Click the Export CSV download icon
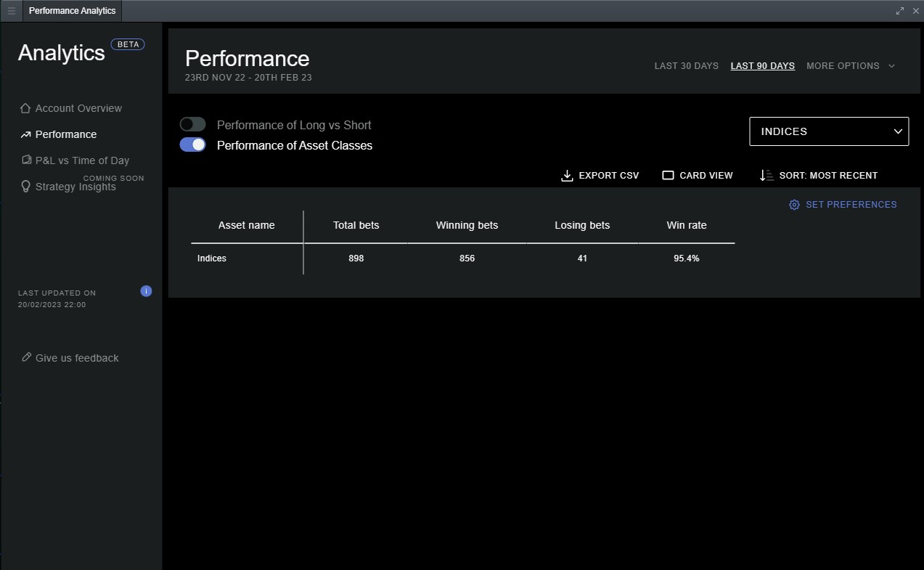 tap(568, 175)
